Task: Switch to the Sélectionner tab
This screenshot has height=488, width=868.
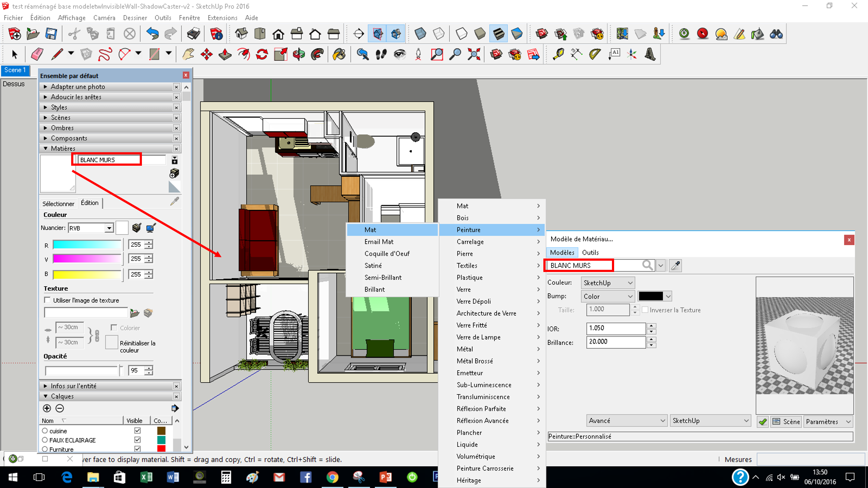Action: (x=58, y=203)
